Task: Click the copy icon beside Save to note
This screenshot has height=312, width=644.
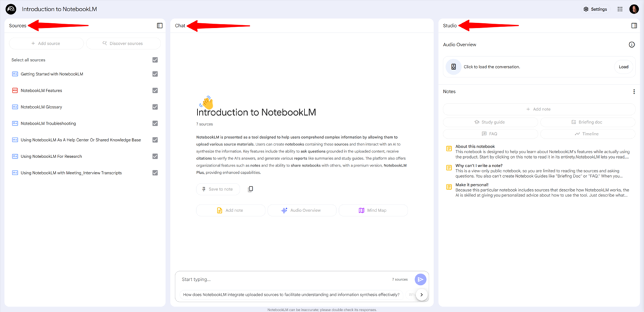Action: [x=250, y=189]
